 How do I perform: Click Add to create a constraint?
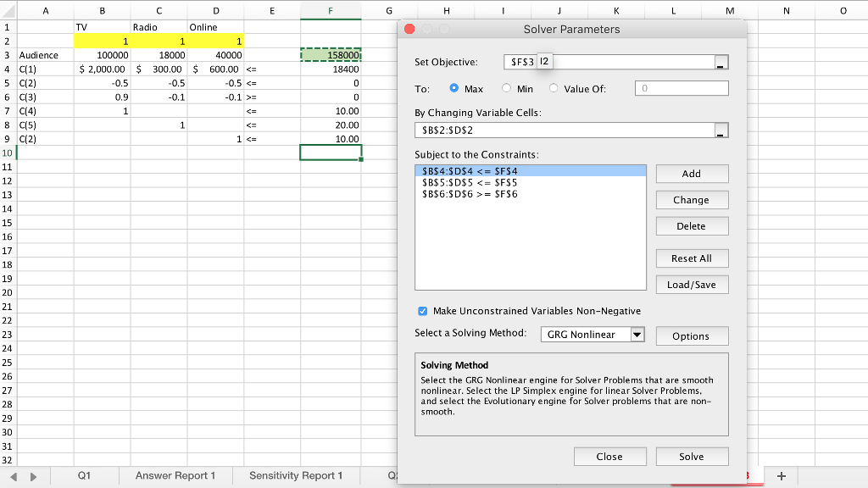692,174
